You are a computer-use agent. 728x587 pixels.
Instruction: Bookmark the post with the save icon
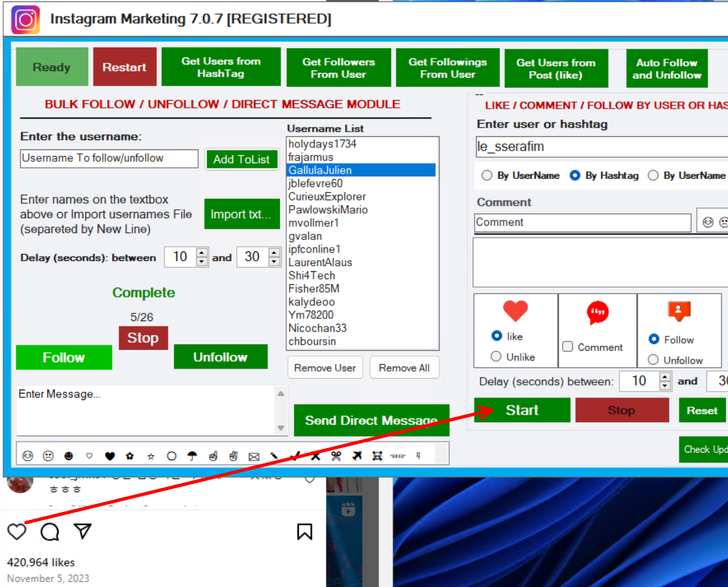[x=305, y=531]
